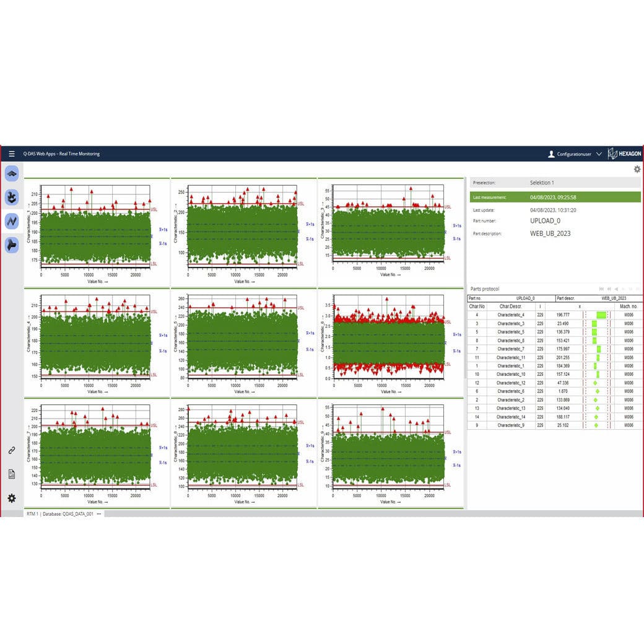Open the second monitoring tool in left sidebar

[x=11, y=198]
